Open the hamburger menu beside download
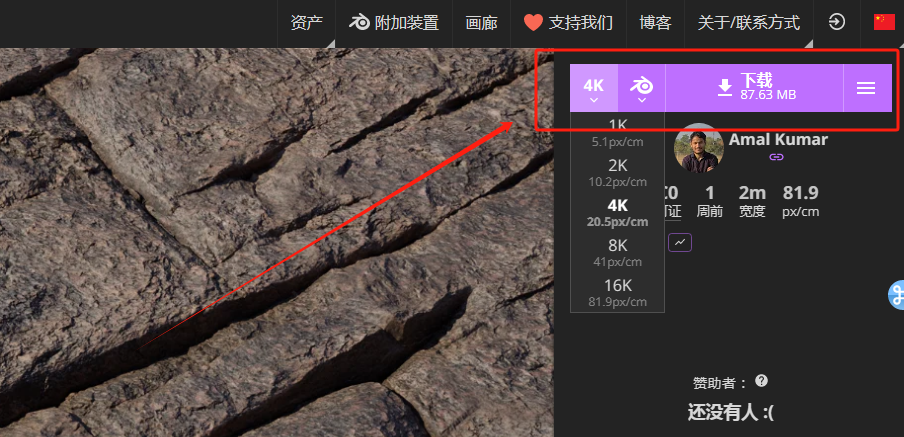Viewport: 904px width, 437px height. pos(866,88)
